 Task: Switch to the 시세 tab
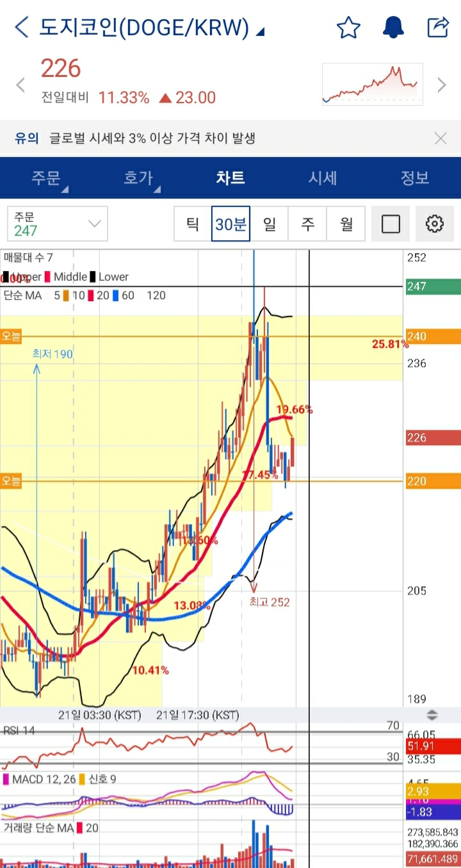coord(323,177)
